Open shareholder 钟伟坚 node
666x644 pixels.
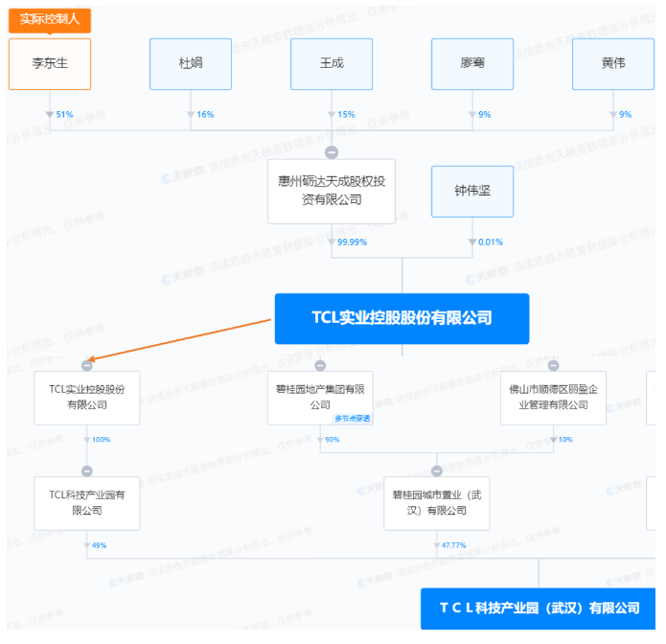pos(472,192)
